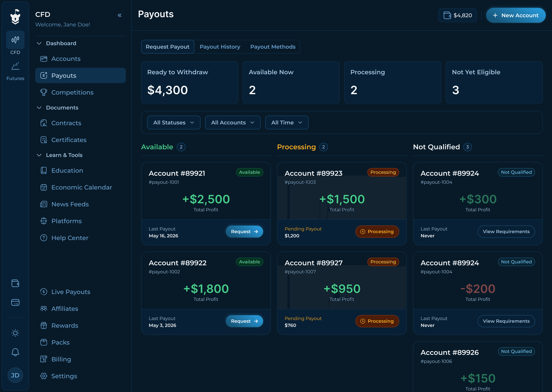Open the JD user avatar
Viewport: 552px width, 392px height.
click(15, 375)
